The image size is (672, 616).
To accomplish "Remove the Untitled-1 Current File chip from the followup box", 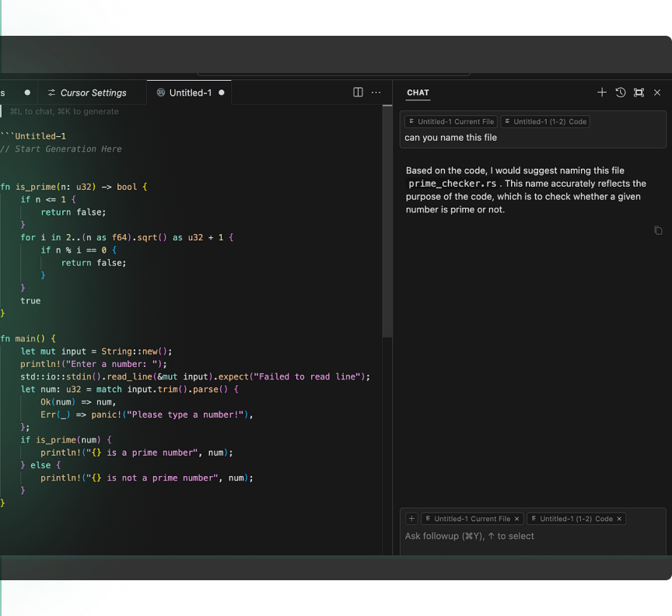I will pos(517,519).
